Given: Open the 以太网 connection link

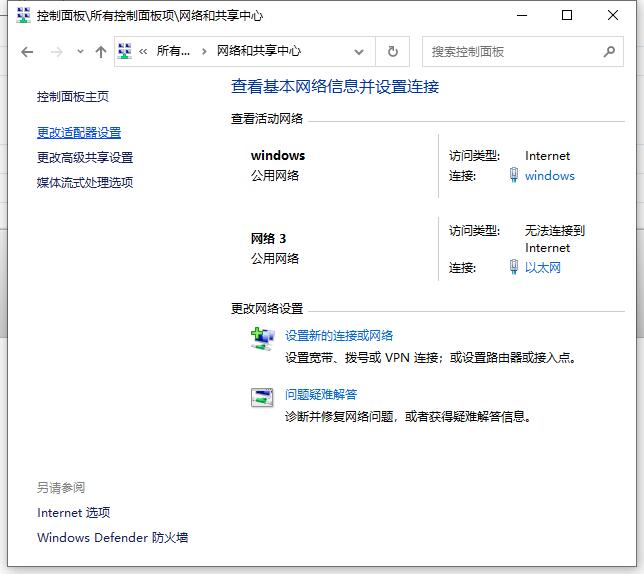Looking at the screenshot, I should 543,268.
